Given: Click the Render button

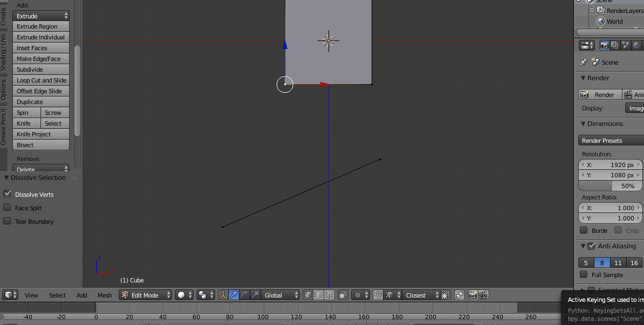Looking at the screenshot, I should coord(600,94).
